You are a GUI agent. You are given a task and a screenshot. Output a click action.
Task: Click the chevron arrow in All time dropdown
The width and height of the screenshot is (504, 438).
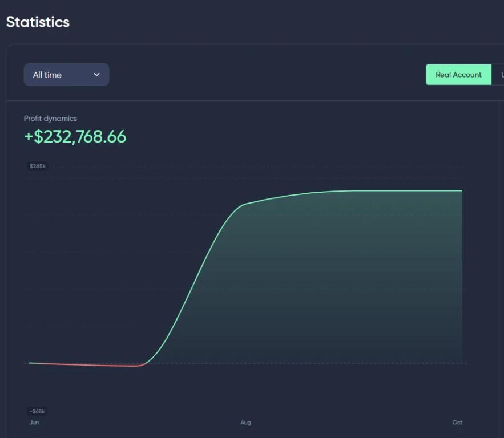click(97, 75)
